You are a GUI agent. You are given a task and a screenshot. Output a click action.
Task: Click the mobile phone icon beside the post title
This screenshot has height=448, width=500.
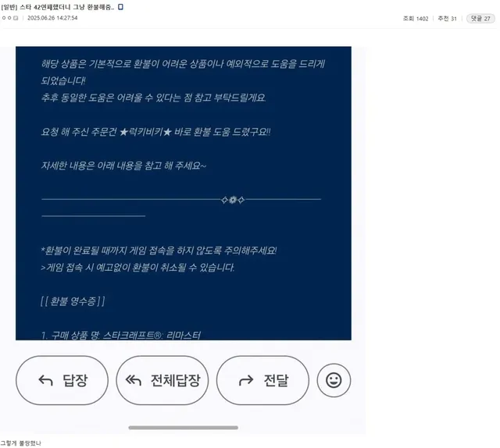click(x=120, y=7)
